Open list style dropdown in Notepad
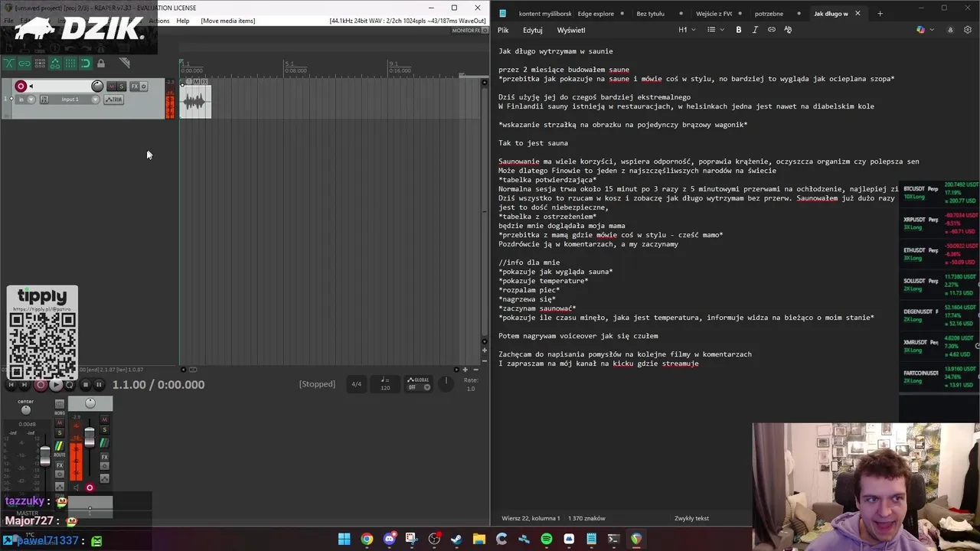The height and width of the screenshot is (551, 980). (x=715, y=30)
